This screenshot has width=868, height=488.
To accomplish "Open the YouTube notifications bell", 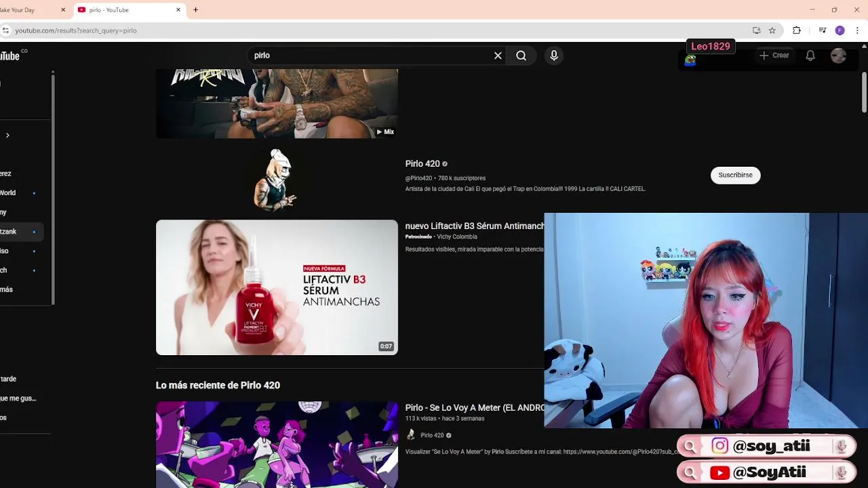I will 810,56.
